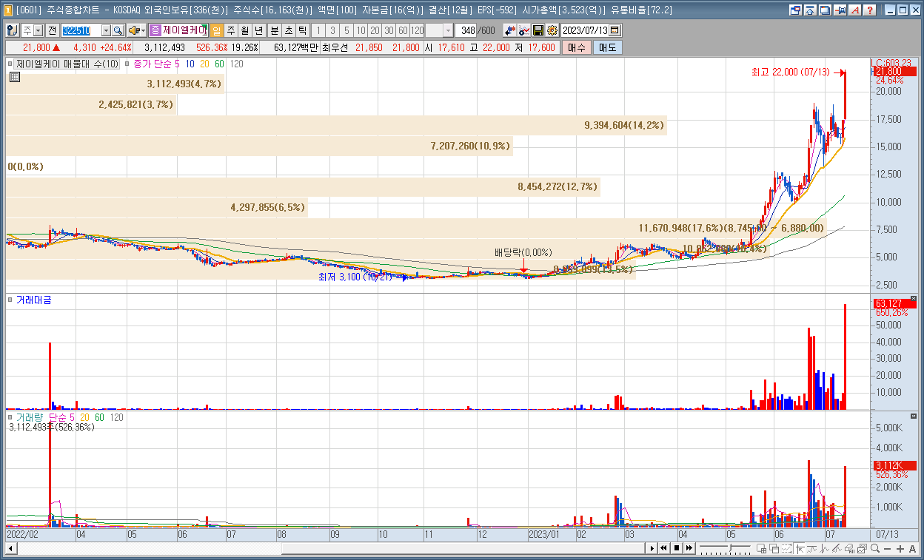Viewport: 924px width, 560px height.
Task: Click the grid table icon under chart title
Action: [x=14, y=77]
